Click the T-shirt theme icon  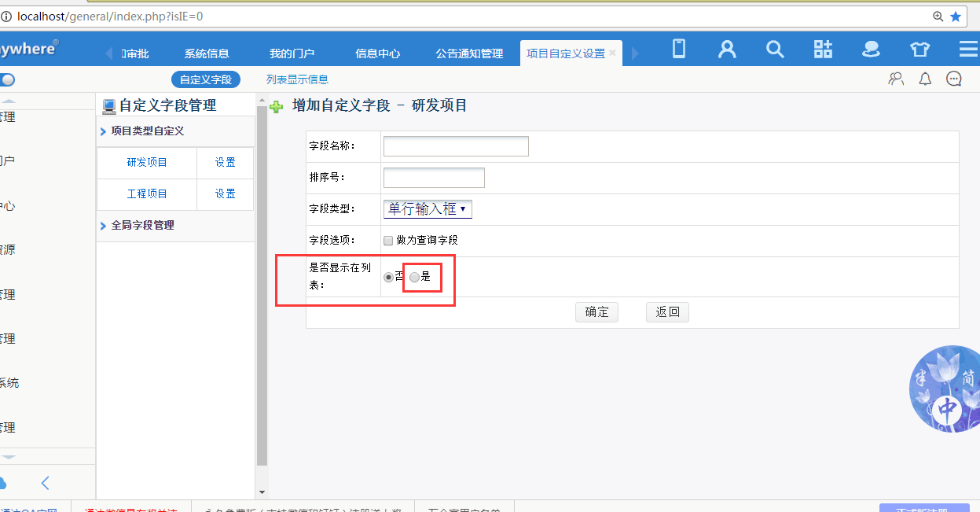919,50
